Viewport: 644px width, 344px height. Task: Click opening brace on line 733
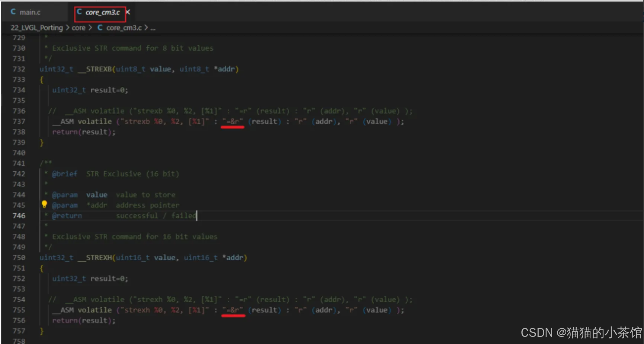pos(41,80)
